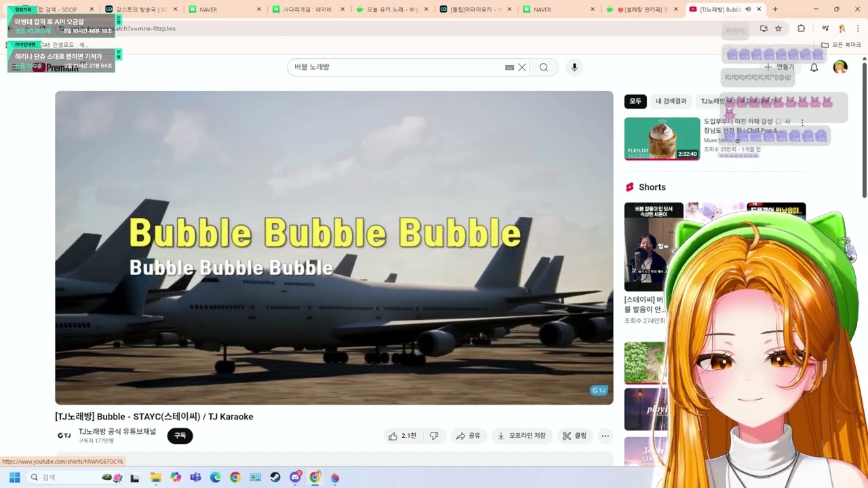Bookmark this page with the star icon

[x=778, y=28]
